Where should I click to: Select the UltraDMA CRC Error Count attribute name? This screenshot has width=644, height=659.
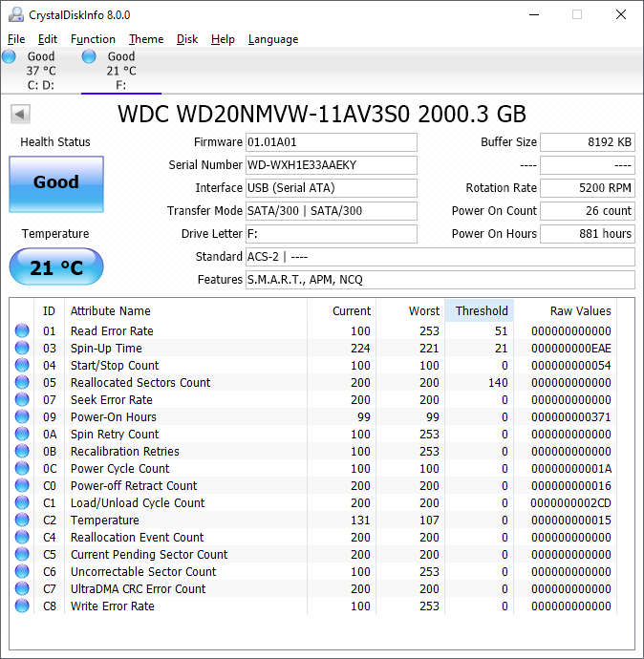138,589
